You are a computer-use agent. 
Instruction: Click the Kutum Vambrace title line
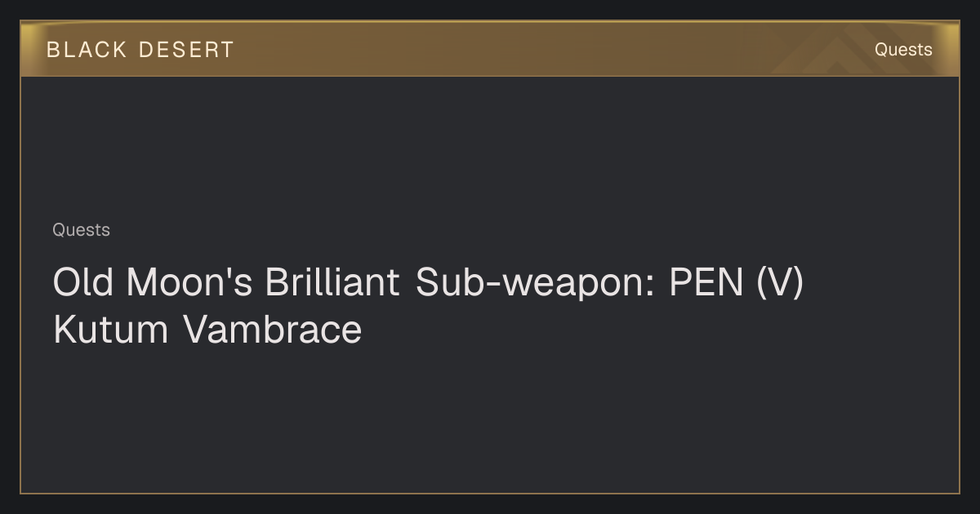(x=207, y=330)
